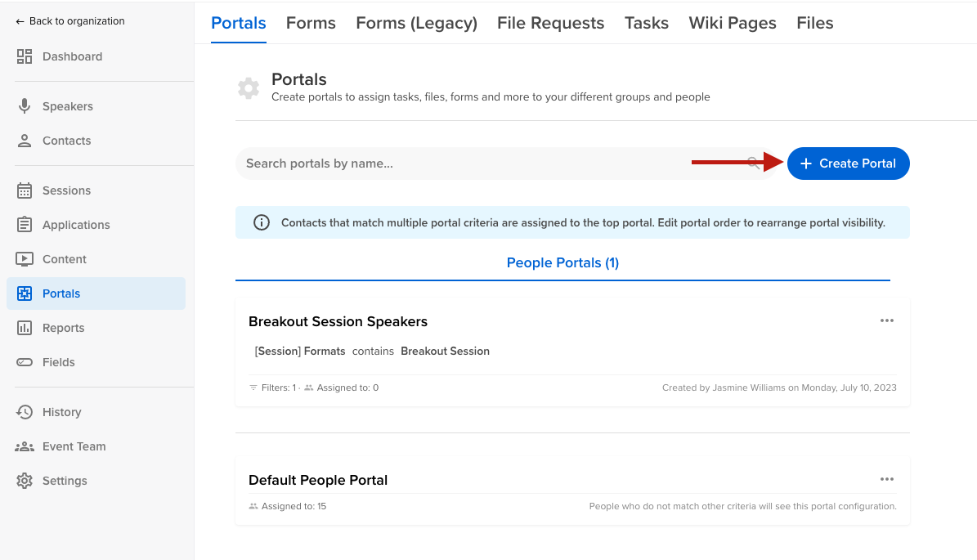The height and width of the screenshot is (560, 977).
Task: Click the Applications clipboard icon
Action: coord(25,225)
